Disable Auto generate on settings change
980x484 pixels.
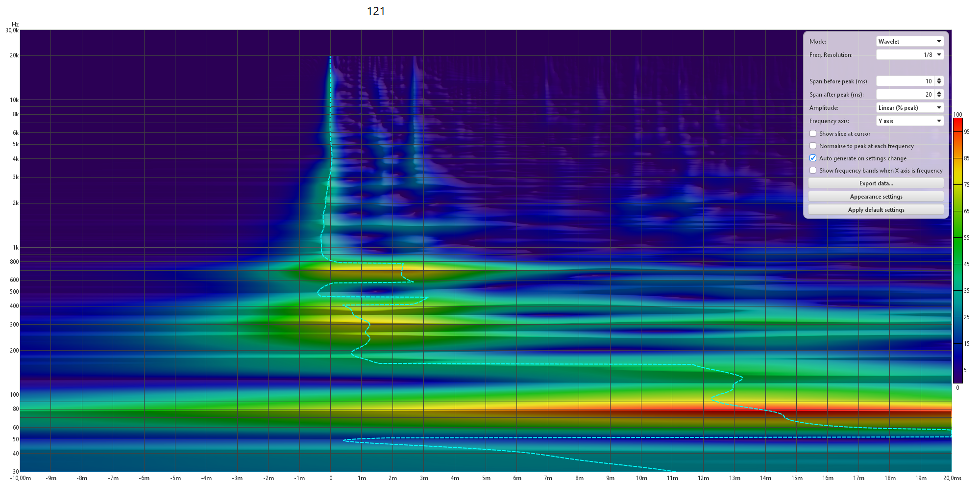pyautogui.click(x=813, y=158)
